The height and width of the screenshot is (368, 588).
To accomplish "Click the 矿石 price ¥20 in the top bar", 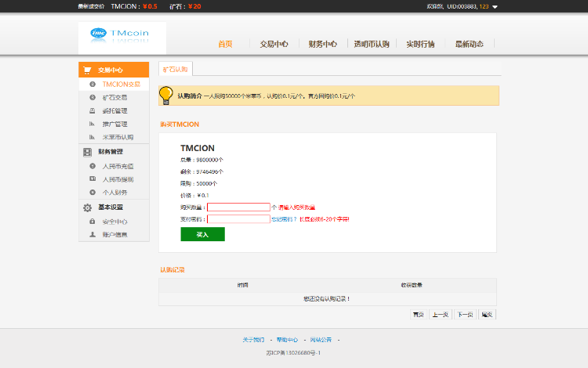I will pos(194,6).
